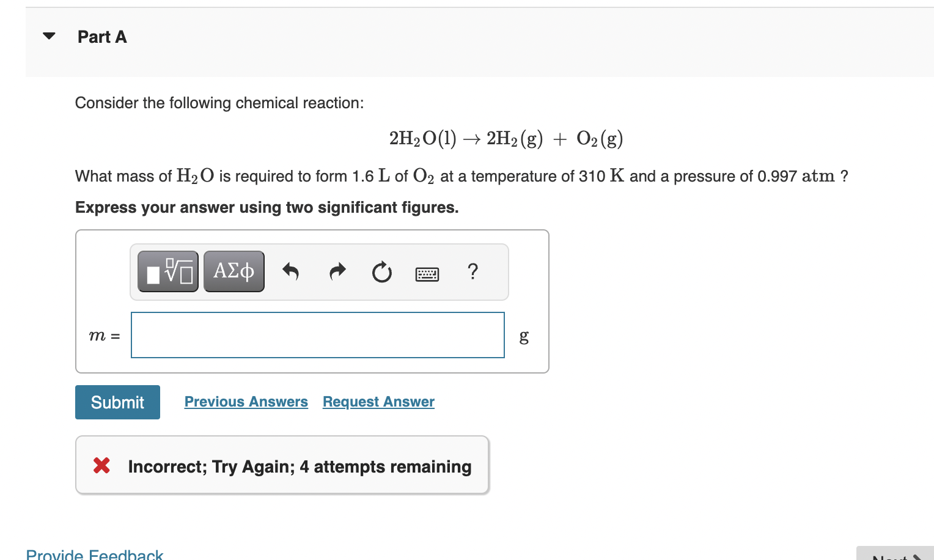The image size is (934, 560).
Task: Select the Part A header
Action: tap(101, 37)
